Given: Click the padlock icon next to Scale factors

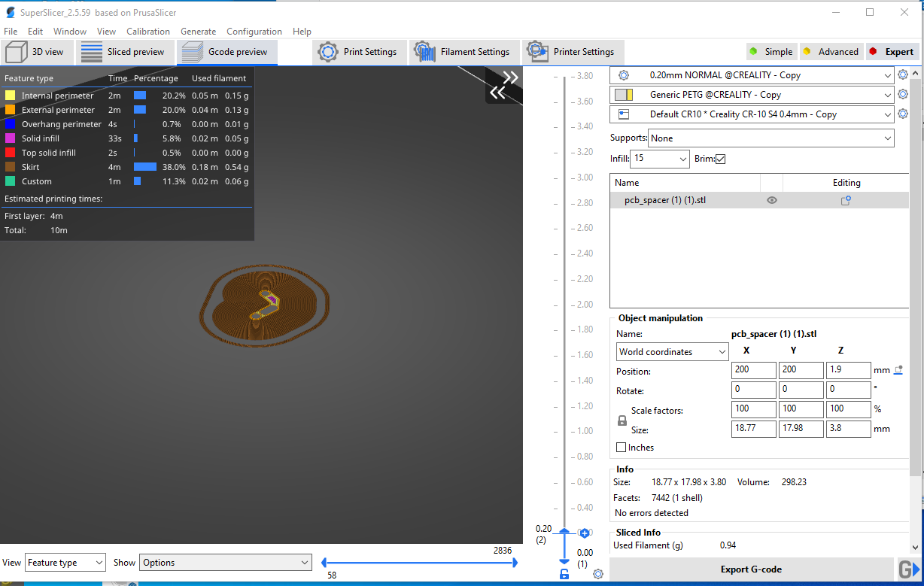Looking at the screenshot, I should [x=620, y=421].
